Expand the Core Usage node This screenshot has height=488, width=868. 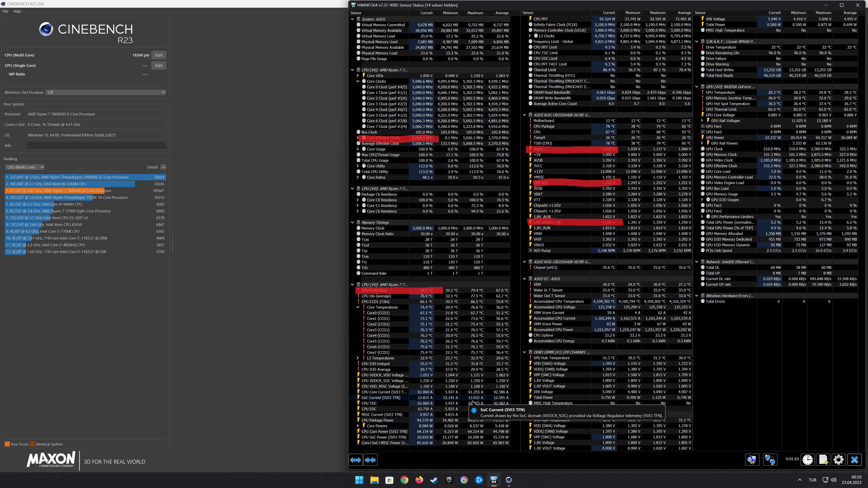coord(358,149)
